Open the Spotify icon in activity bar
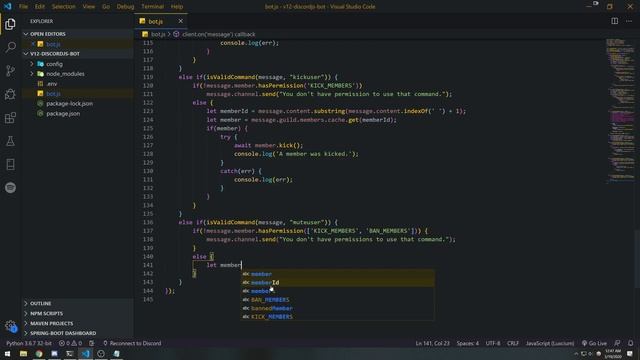Screen dimensions: 640x360 pyautogui.click(x=10, y=188)
